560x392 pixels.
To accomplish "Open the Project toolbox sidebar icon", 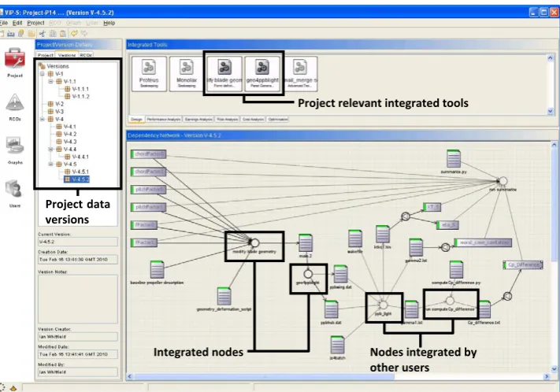I will tap(15, 58).
